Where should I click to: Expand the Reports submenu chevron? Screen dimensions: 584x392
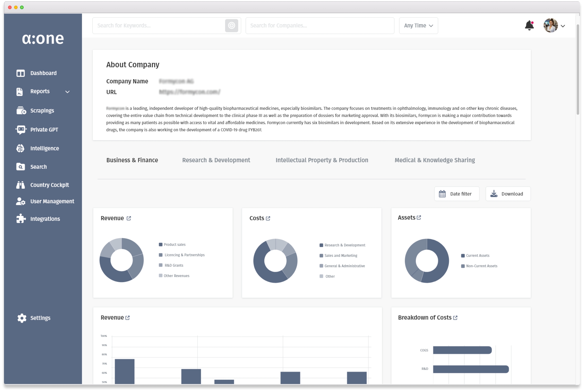67,92
